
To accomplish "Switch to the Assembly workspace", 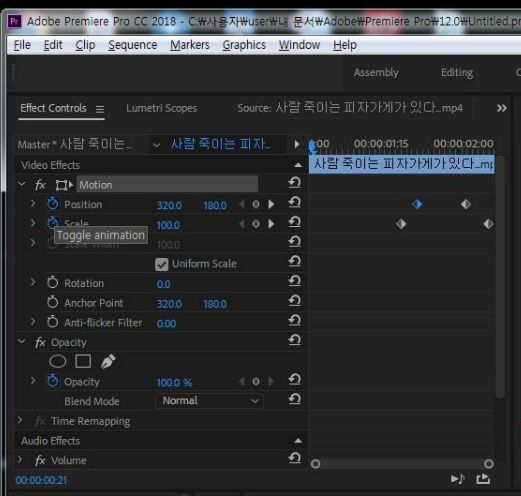I will [376, 73].
